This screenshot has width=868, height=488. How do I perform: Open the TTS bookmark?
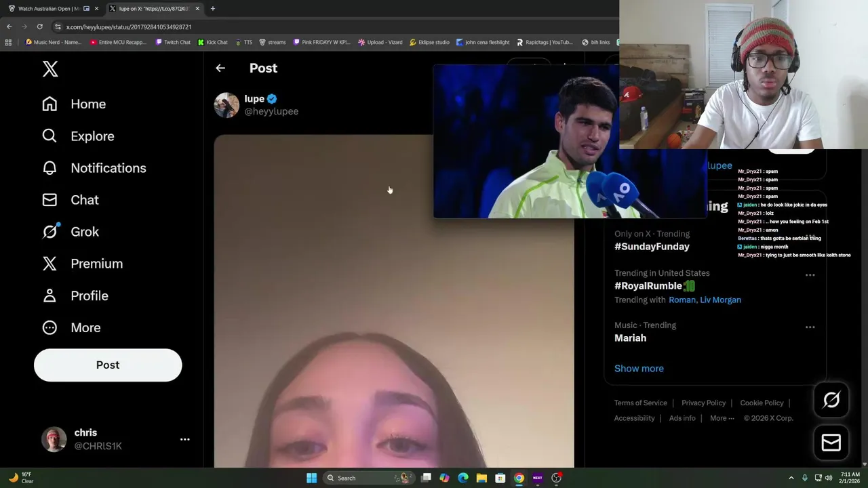pos(243,42)
